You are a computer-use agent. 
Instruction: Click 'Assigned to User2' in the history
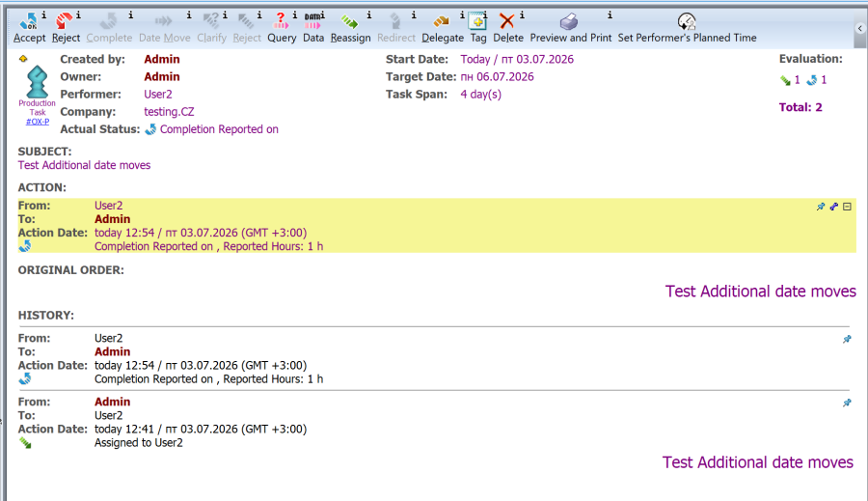[x=138, y=443]
